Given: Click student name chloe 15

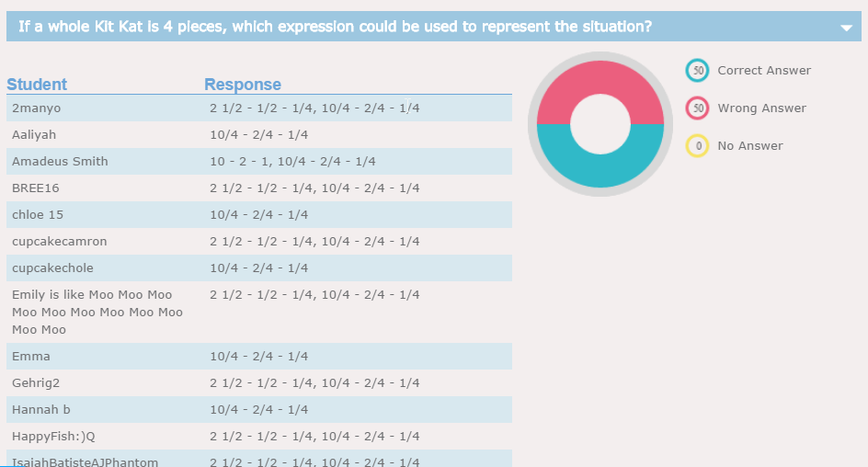Looking at the screenshot, I should tap(38, 215).
